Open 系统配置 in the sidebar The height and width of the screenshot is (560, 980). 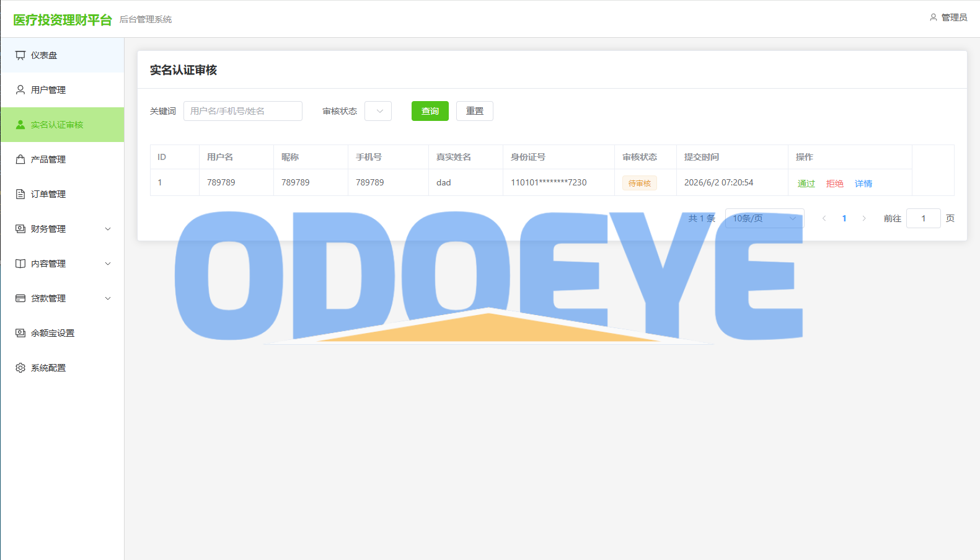pos(62,368)
